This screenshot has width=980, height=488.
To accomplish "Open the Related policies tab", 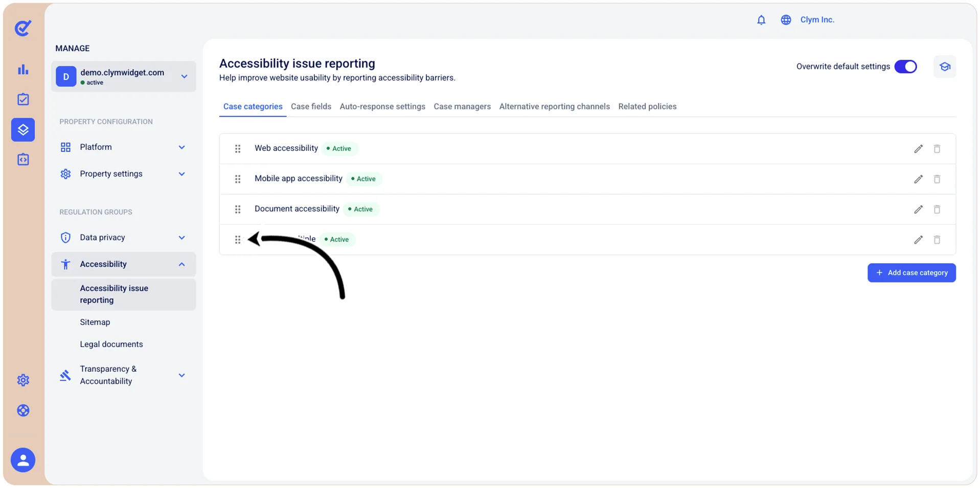I will [647, 106].
